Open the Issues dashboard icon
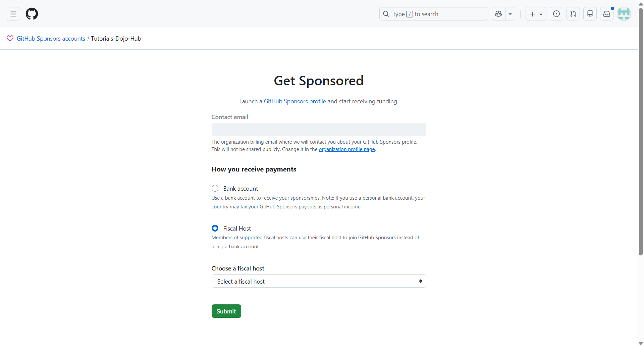Screen dimensions: 644x346 pyautogui.click(x=556, y=14)
